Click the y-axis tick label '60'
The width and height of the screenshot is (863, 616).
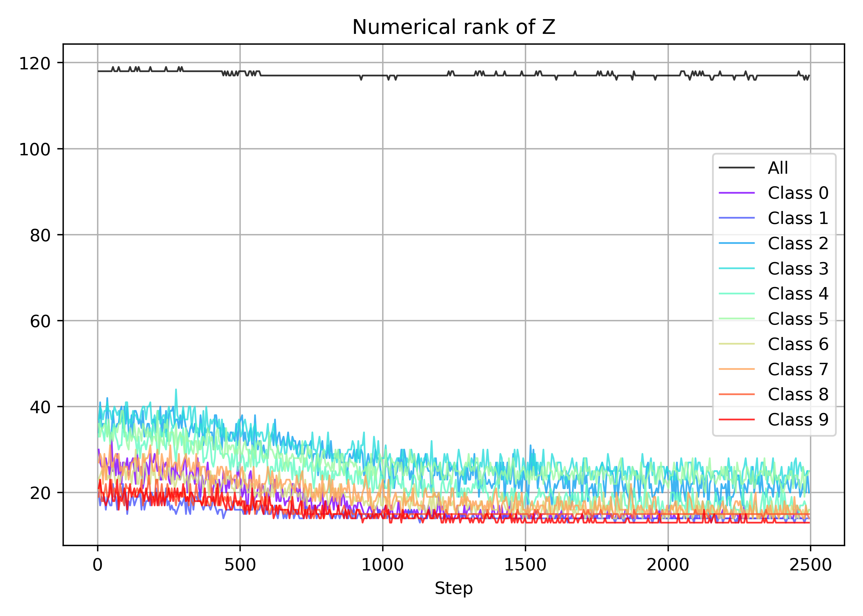click(40, 321)
